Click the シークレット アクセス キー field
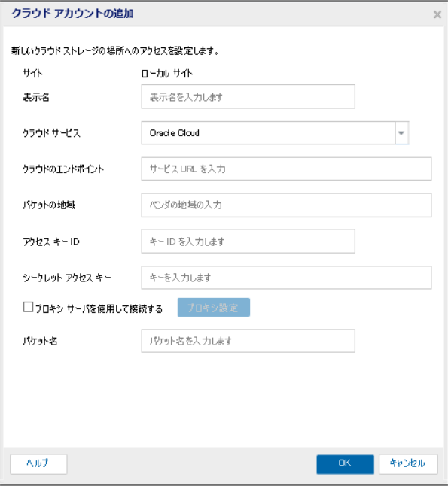Image resolution: width=448 pixels, height=486 pixels. [x=286, y=278]
